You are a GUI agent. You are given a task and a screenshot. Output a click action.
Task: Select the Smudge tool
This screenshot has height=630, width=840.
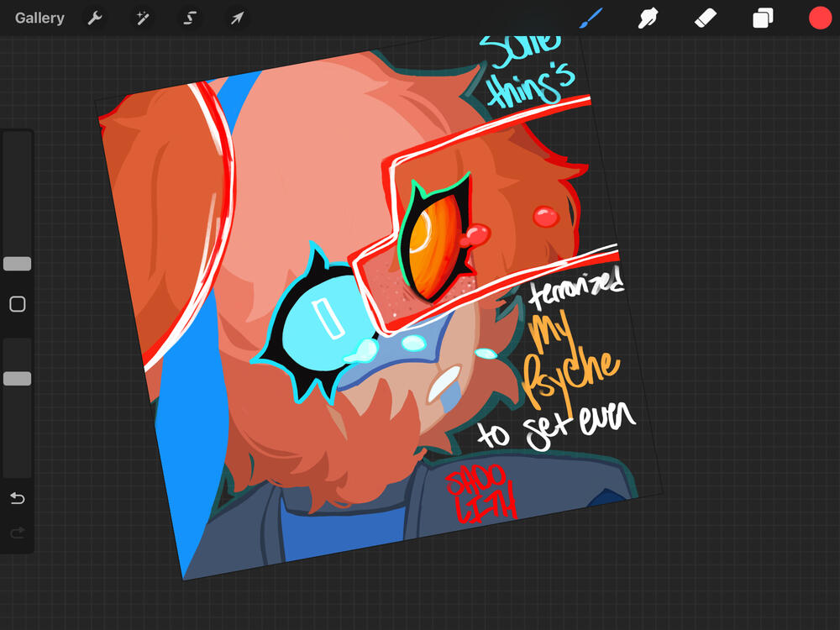pos(648,18)
